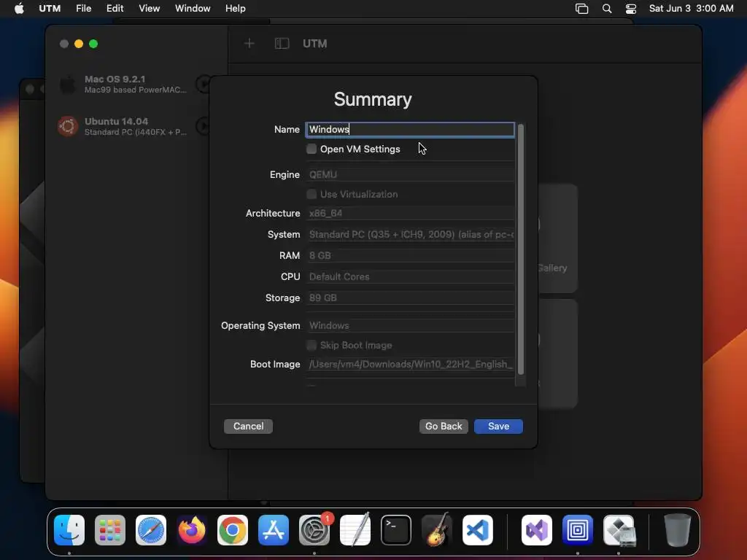Open the File menu
This screenshot has height=560, width=747.
pyautogui.click(x=83, y=8)
